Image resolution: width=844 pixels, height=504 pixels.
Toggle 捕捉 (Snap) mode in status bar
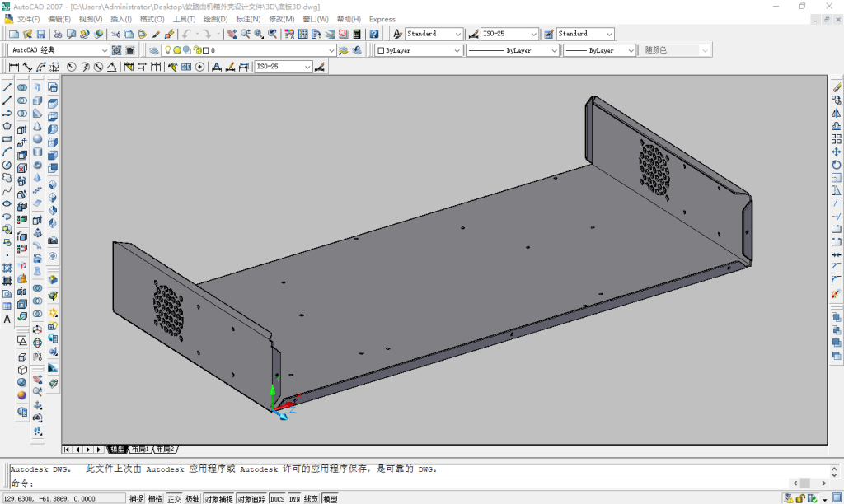[136, 498]
